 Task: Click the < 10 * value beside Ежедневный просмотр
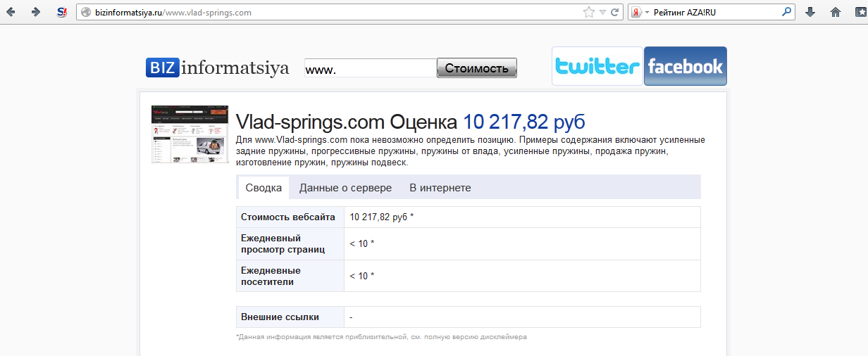tap(361, 243)
